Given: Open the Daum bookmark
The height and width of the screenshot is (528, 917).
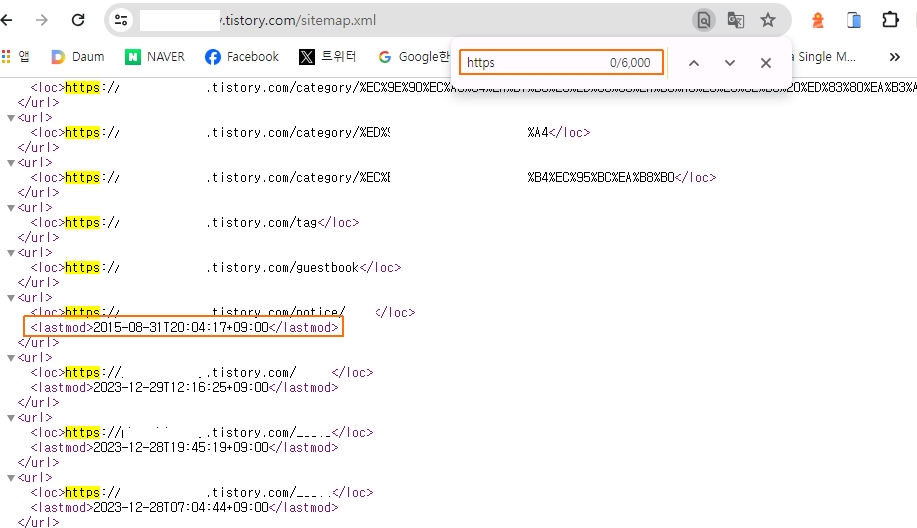Looking at the screenshot, I should pyautogui.click(x=77, y=57).
